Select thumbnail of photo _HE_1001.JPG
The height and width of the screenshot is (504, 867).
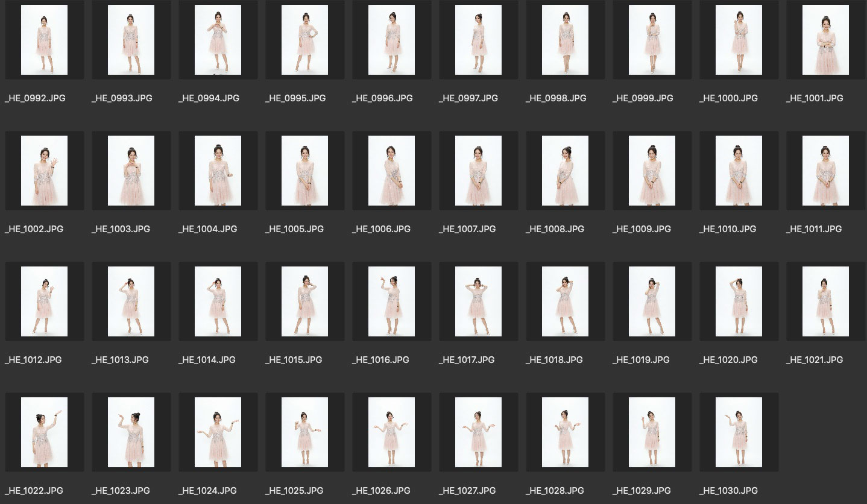tap(825, 40)
